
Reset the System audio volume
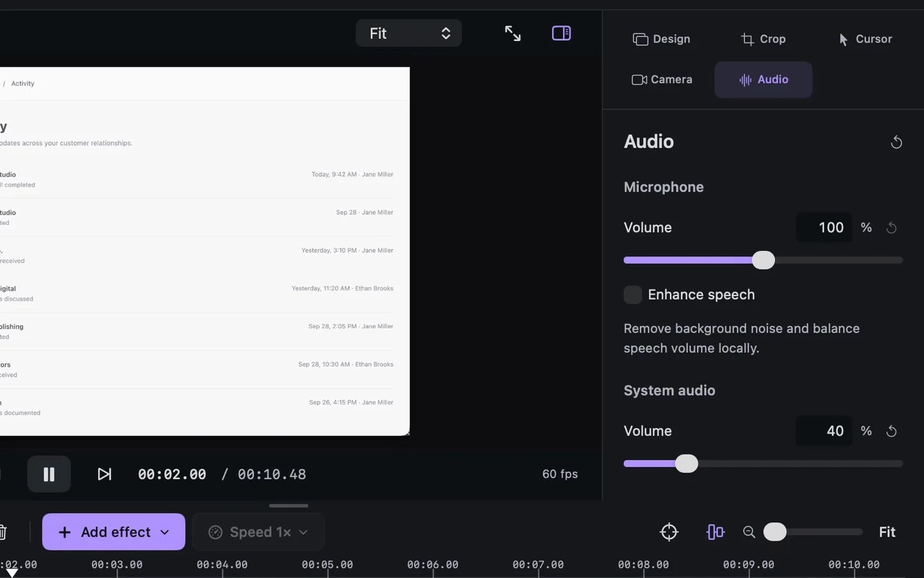click(891, 432)
